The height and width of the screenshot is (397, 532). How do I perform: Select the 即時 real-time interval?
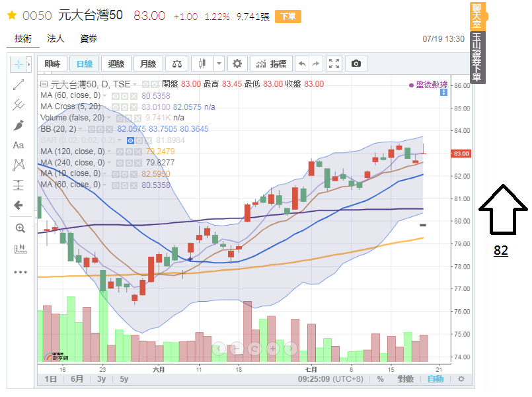(52, 64)
